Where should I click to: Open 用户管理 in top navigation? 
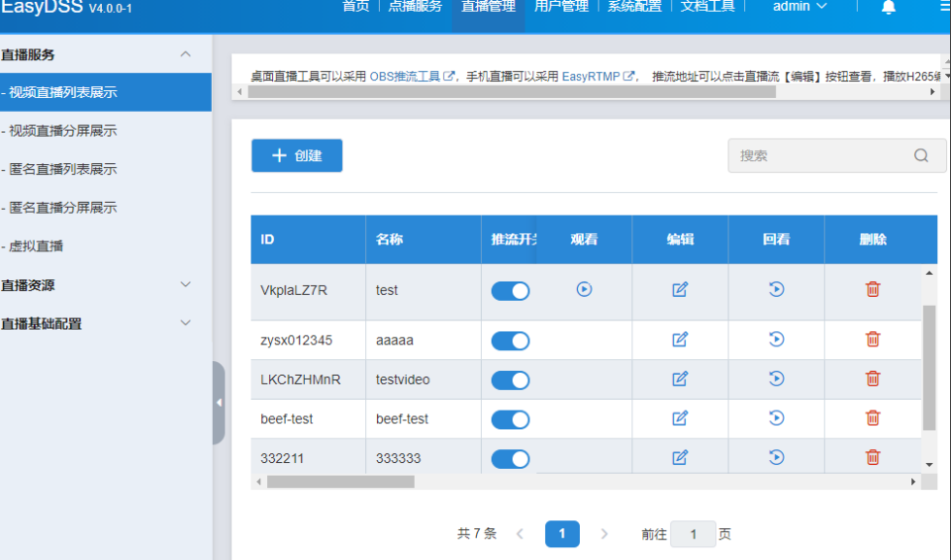[x=561, y=6]
